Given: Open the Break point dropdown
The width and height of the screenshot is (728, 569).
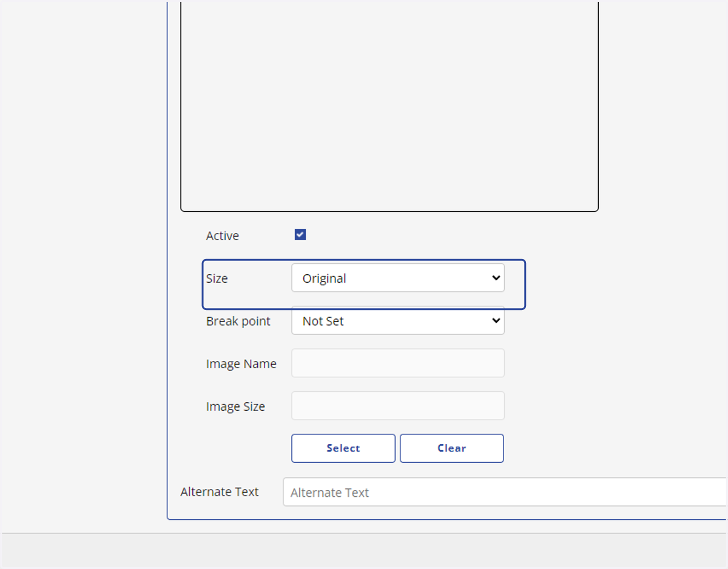Looking at the screenshot, I should click(398, 321).
